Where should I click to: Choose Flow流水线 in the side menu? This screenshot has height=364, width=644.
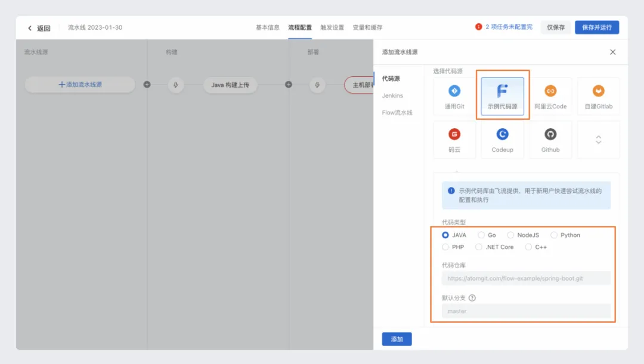(x=397, y=113)
